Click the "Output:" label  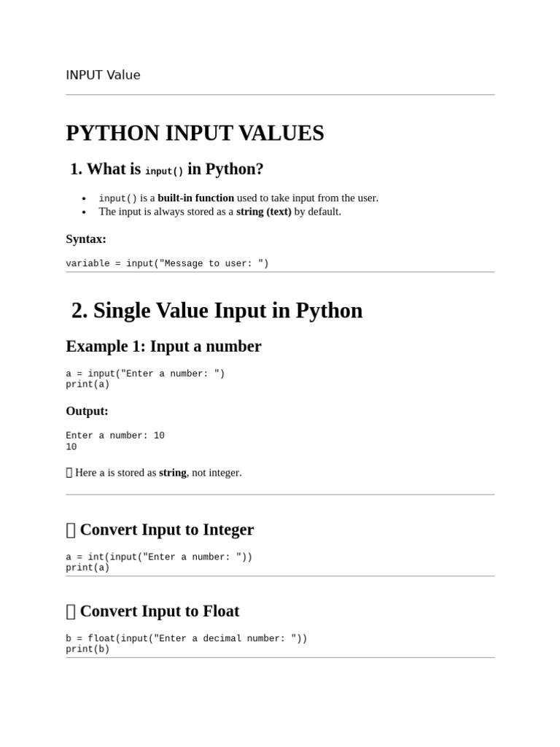point(87,411)
